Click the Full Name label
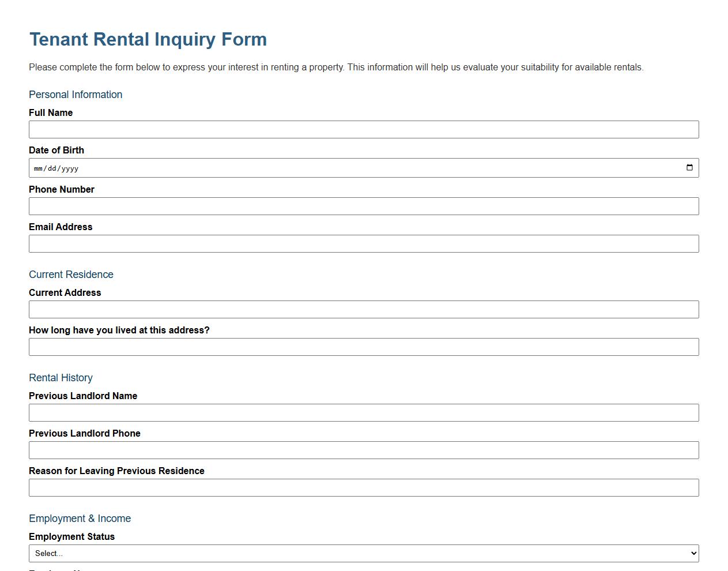Viewport: 728px width, 571px height. coord(51,112)
